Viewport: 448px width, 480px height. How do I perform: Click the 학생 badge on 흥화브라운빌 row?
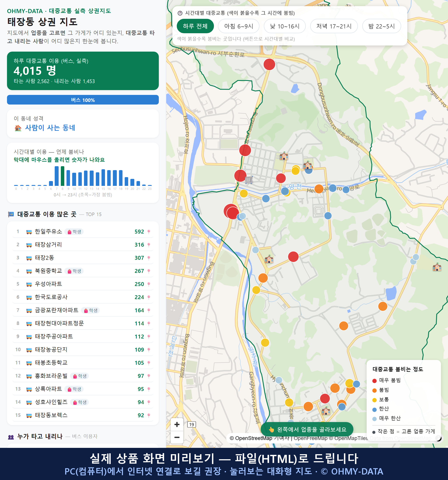point(79,376)
